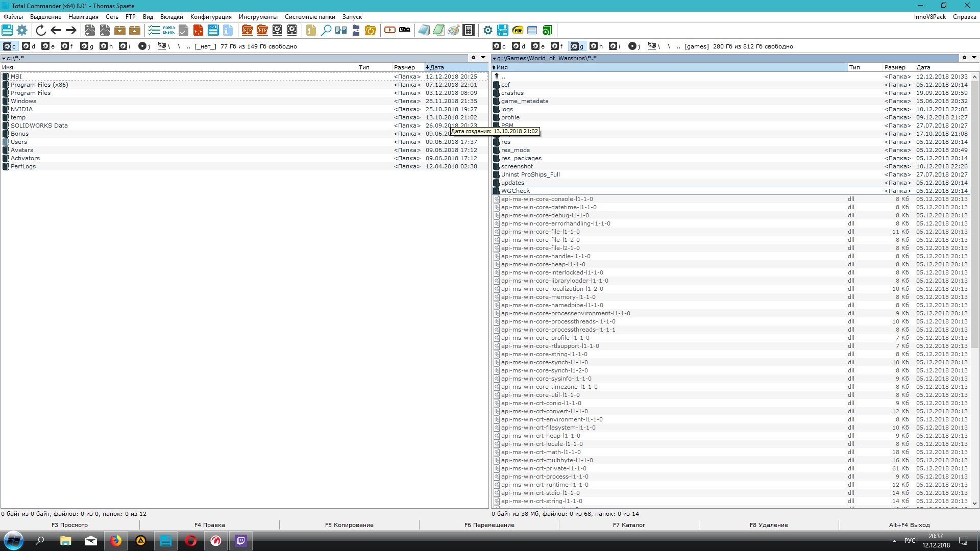Click the red document with asterisks icon
Screen dimensions: 980x551
coord(198,30)
